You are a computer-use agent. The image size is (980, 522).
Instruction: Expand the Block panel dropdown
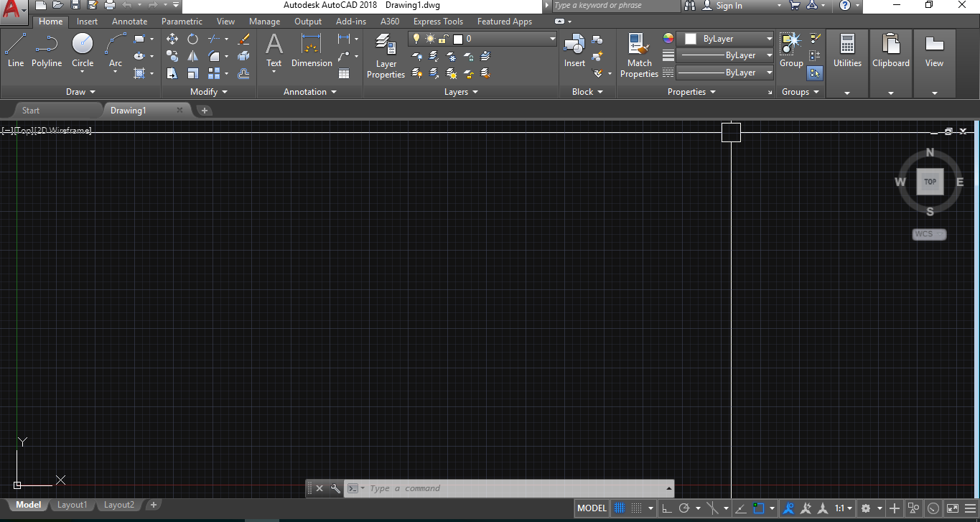coord(587,92)
